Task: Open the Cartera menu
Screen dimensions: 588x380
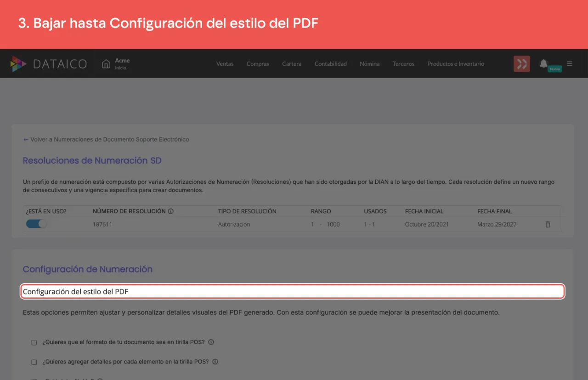Action: click(292, 64)
